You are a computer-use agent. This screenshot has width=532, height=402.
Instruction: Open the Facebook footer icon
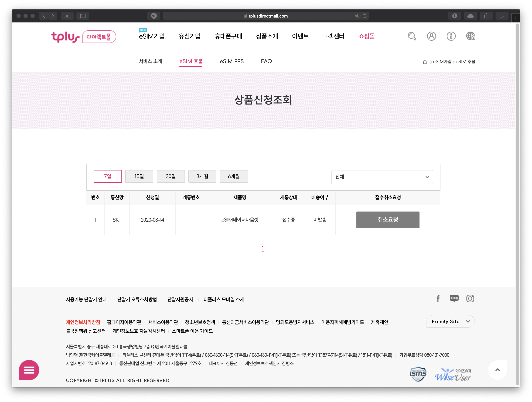pyautogui.click(x=438, y=299)
